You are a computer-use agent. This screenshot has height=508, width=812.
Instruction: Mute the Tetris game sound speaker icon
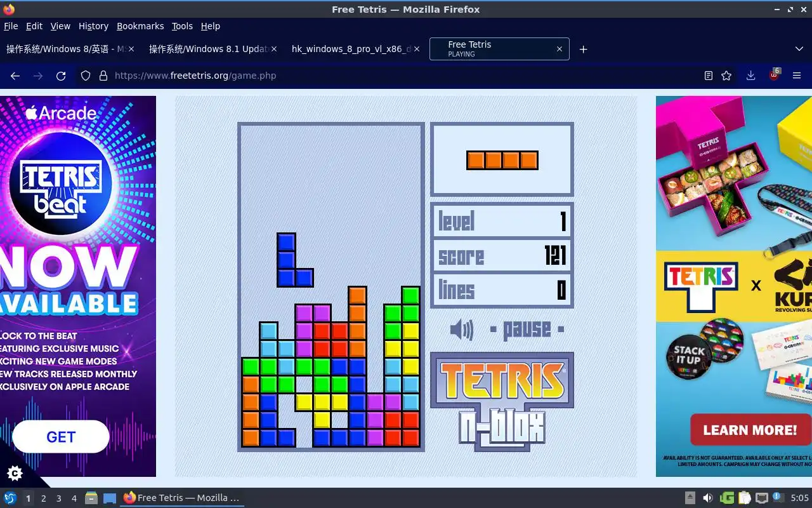click(x=461, y=330)
